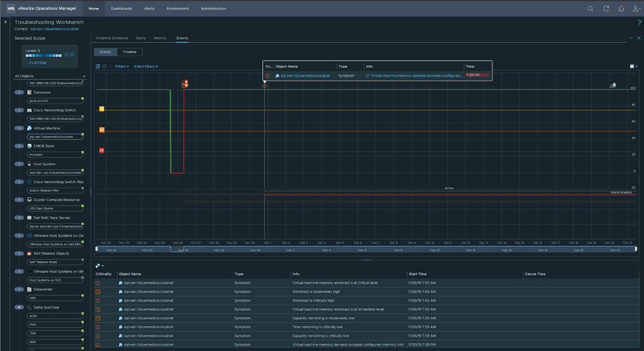Move the right time range slider handle
This screenshot has height=351, width=644.
(x=636, y=249)
